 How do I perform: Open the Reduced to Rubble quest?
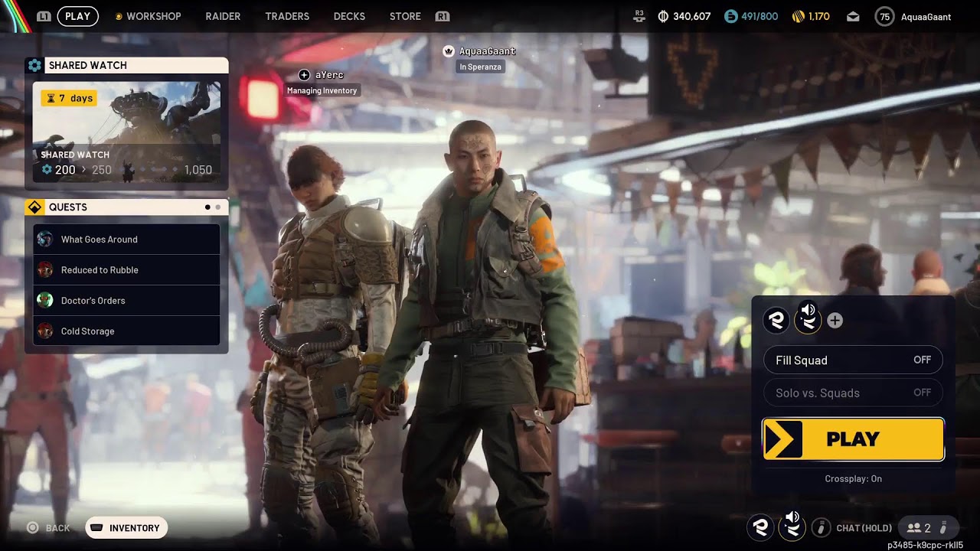pos(126,269)
